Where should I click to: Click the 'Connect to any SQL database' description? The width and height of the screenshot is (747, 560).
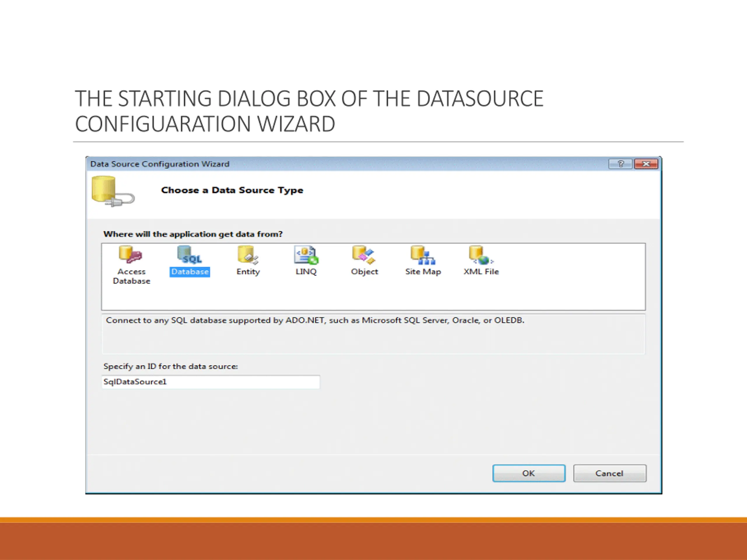[315, 320]
